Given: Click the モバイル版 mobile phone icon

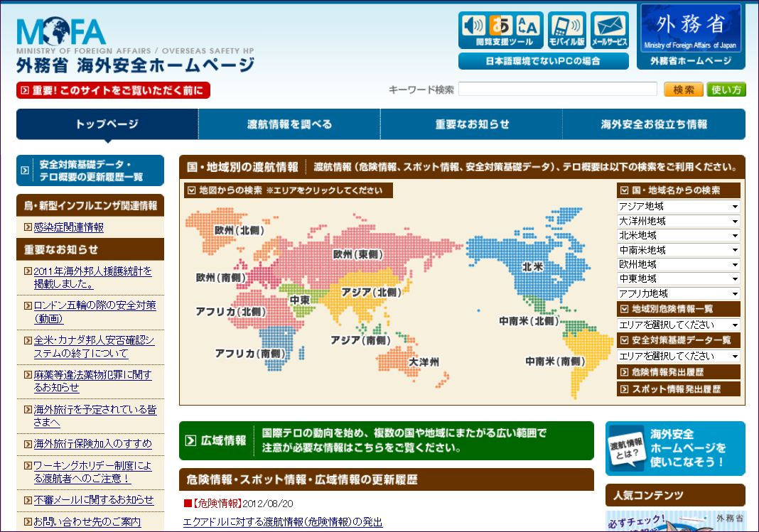Looking at the screenshot, I should click(x=566, y=31).
